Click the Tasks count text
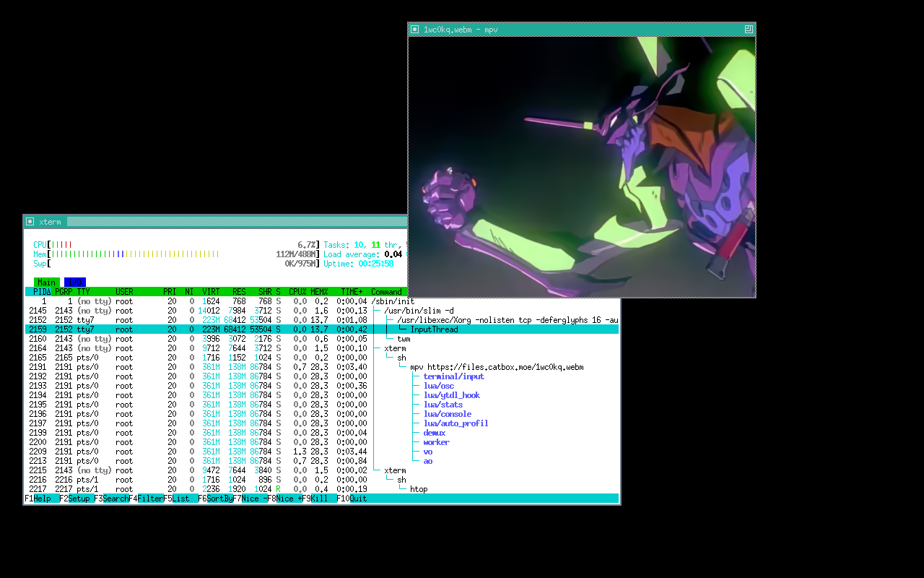 (365, 245)
